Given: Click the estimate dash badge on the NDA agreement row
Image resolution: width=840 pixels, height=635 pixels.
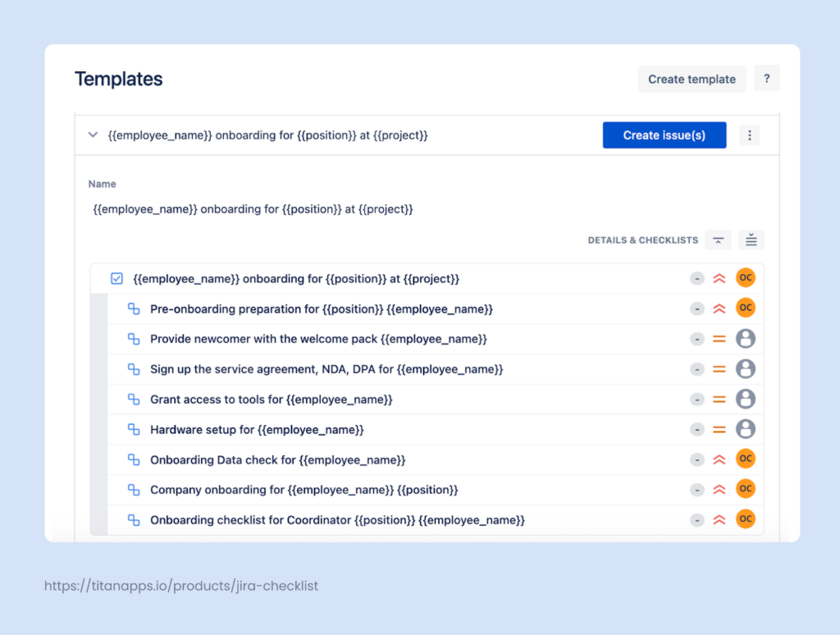Looking at the screenshot, I should pyautogui.click(x=697, y=368).
